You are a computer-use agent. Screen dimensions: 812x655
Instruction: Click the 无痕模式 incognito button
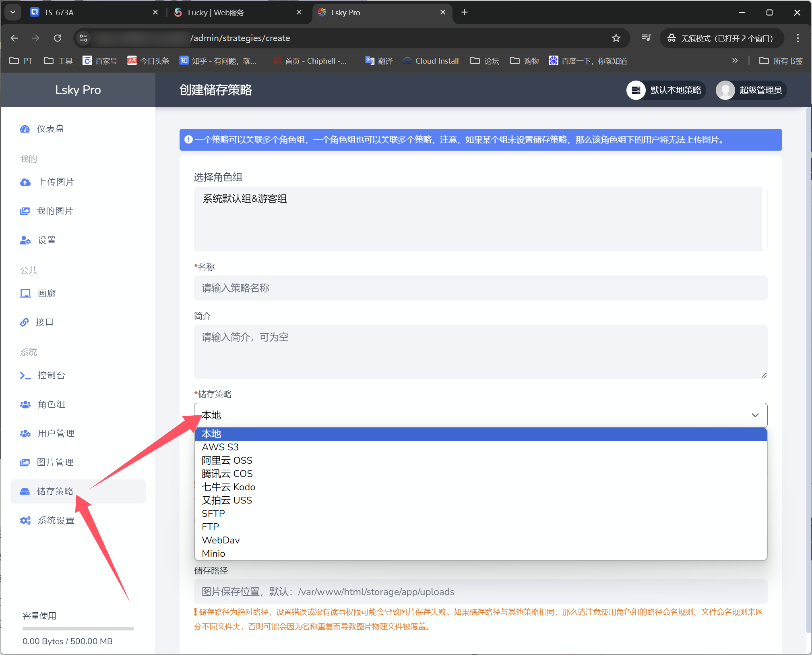[x=721, y=38]
